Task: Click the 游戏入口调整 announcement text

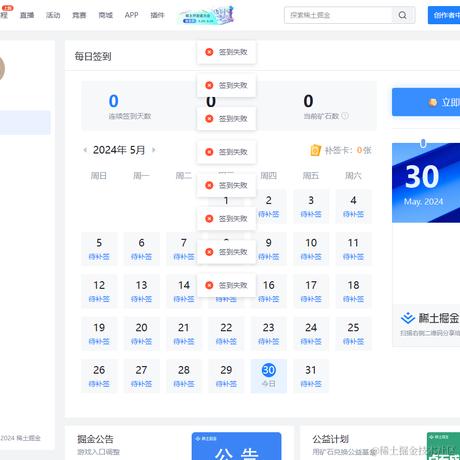Action: (x=98, y=452)
